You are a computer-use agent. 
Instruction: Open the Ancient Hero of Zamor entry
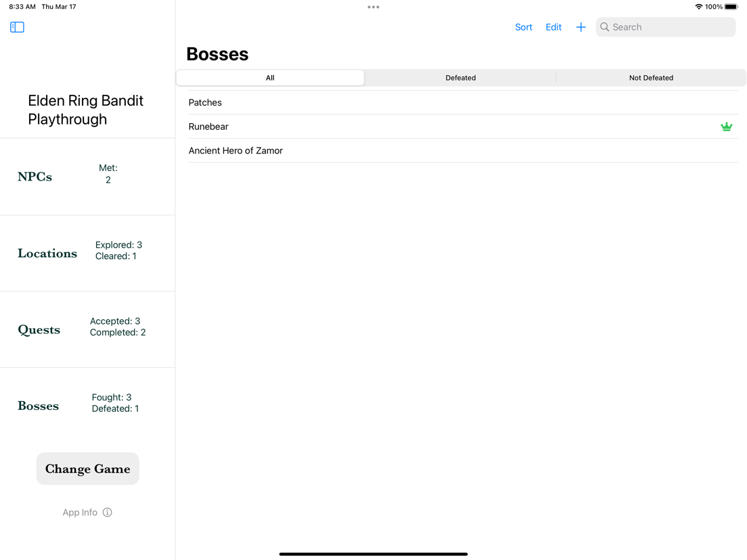[x=463, y=150]
